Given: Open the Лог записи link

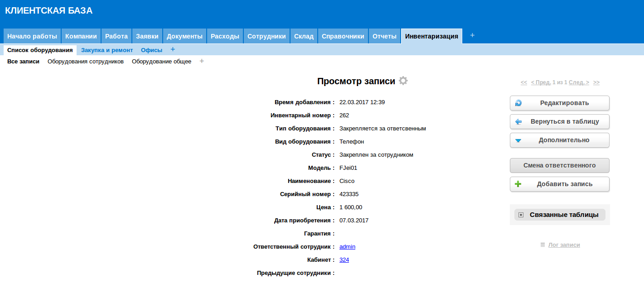Looking at the screenshot, I should [564, 245].
